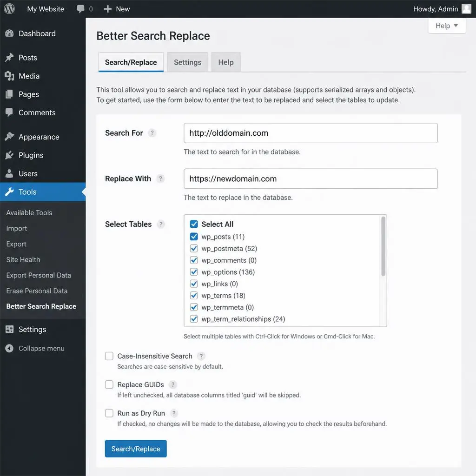Expand the Help dropdown at top right
476x476 pixels.
[447, 26]
